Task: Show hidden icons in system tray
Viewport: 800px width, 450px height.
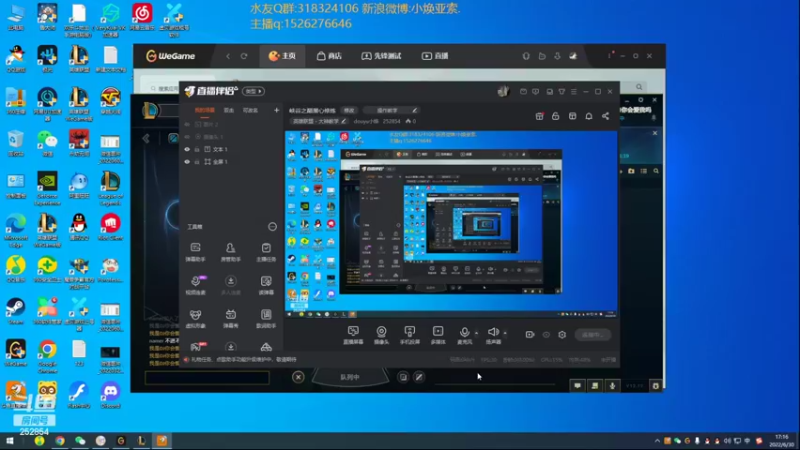Action: 657,441
